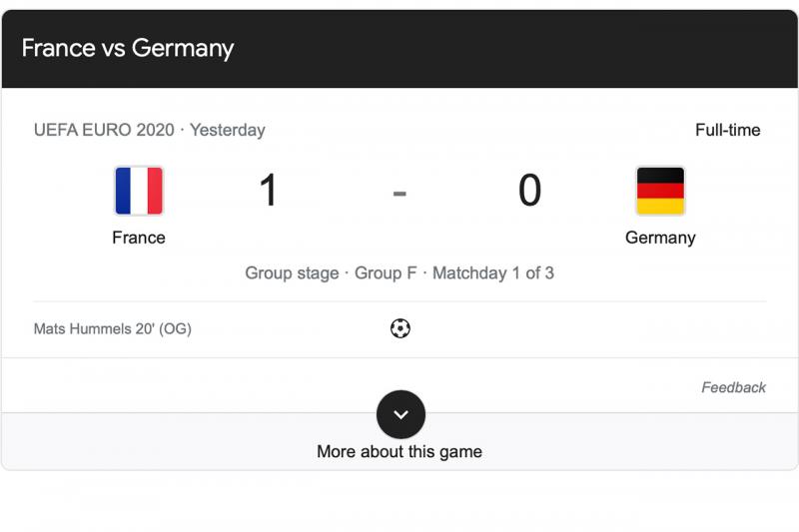799x532 pixels.
Task: Expand the card with the down chevron
Action: pos(400,414)
